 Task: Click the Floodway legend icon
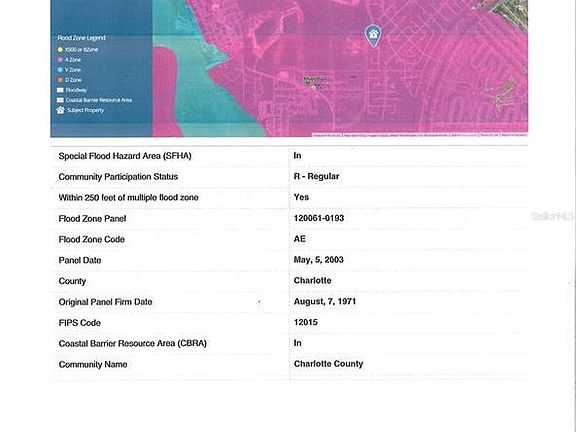pyautogui.click(x=60, y=90)
